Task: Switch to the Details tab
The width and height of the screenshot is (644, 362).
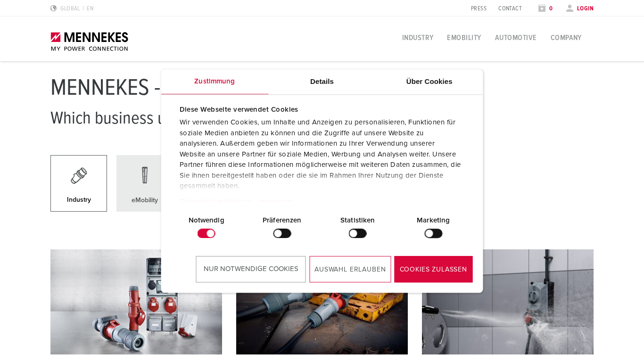Action: click(322, 82)
